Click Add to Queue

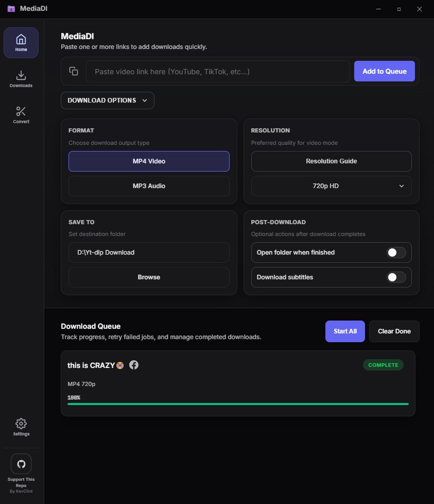384,71
